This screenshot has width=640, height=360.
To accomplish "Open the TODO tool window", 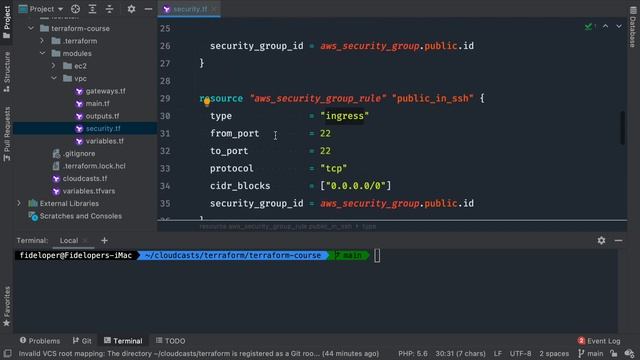I will tap(171, 340).
